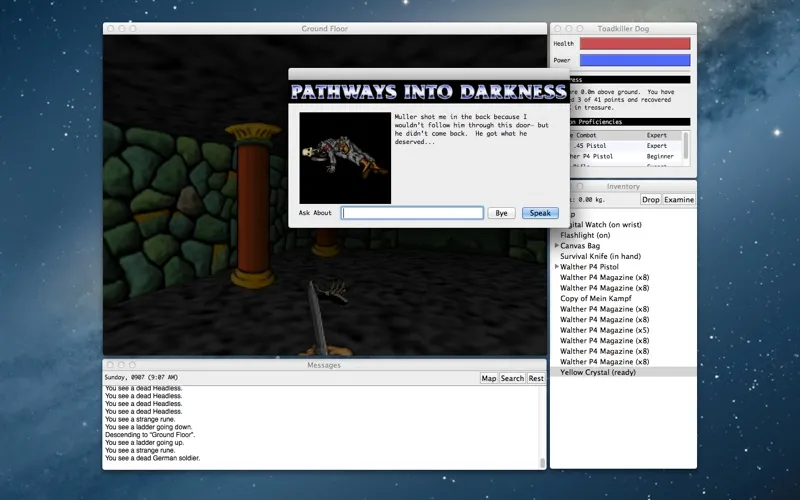Open the Map from Messages window

(x=489, y=378)
